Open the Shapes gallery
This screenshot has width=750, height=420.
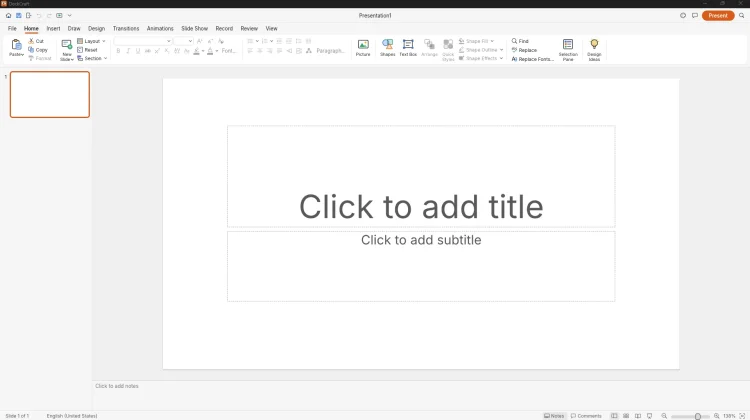tap(387, 48)
